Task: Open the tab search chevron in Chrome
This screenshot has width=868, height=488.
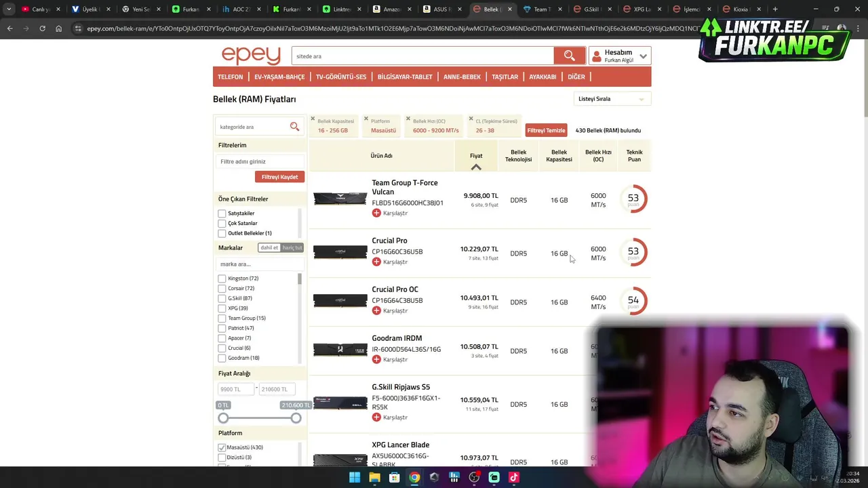Action: [9, 9]
